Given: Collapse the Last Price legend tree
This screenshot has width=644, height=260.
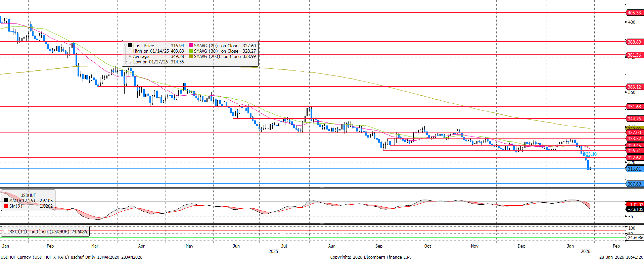Looking at the screenshot, I should (126, 46).
